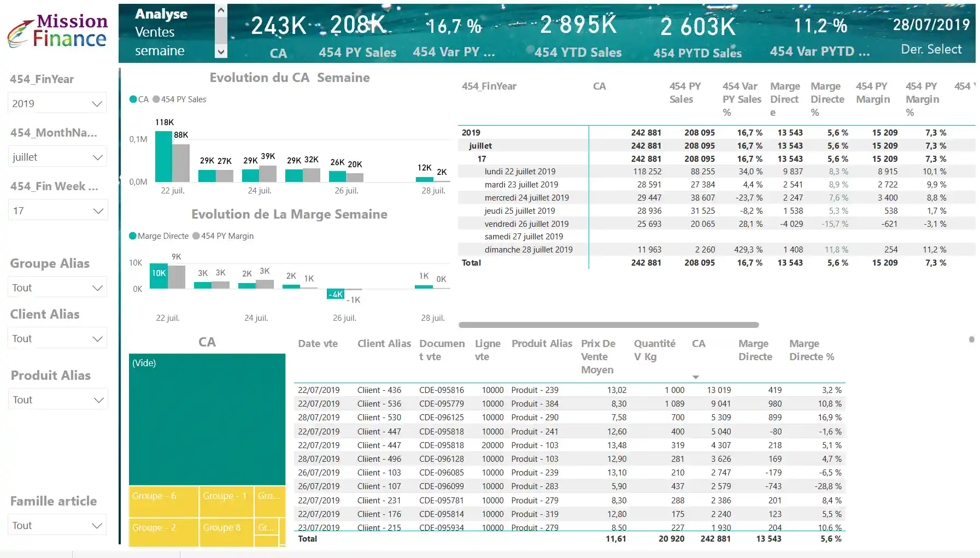Expand the Famille article Tout dropdown
980x558 pixels.
point(57,525)
